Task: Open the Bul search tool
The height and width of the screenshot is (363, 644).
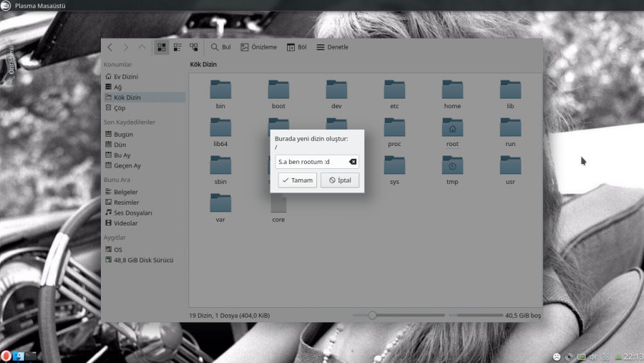Action: pos(220,47)
